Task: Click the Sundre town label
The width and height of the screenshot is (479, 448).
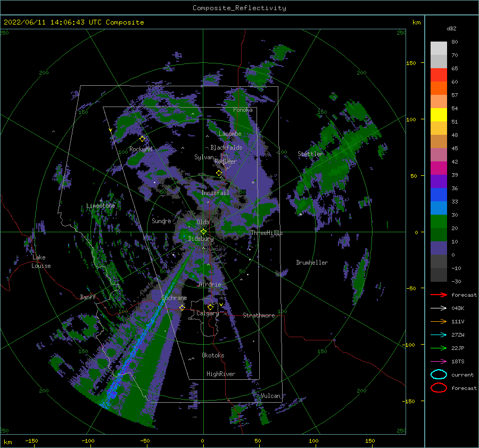Action: pos(161,221)
